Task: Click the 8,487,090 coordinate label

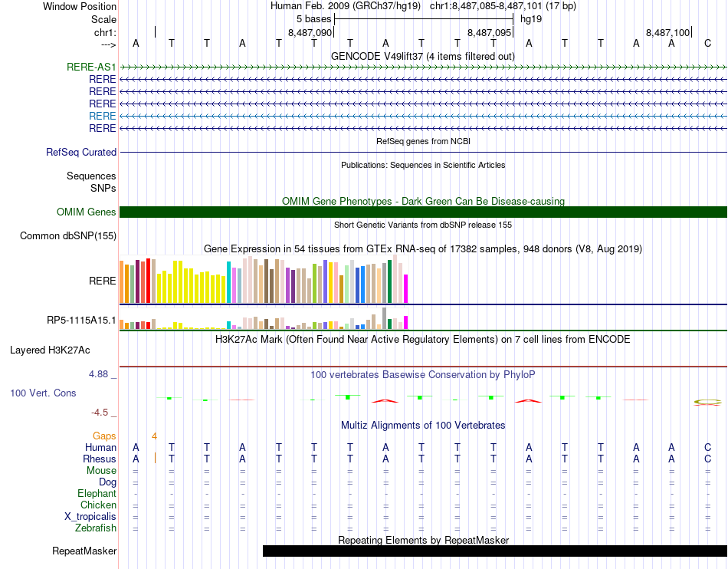Action: [x=310, y=32]
